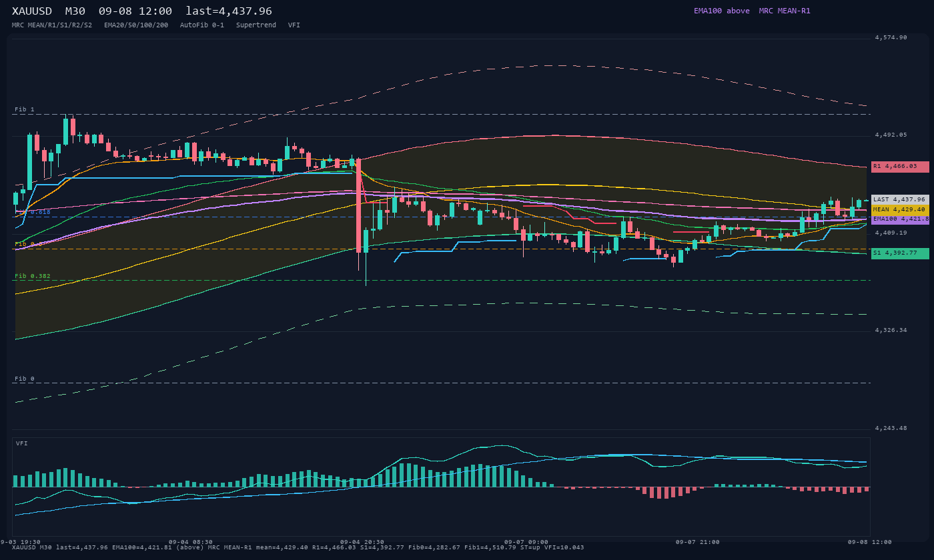934x560 pixels.
Task: Click the EMA100 above status label
Action: tap(722, 11)
